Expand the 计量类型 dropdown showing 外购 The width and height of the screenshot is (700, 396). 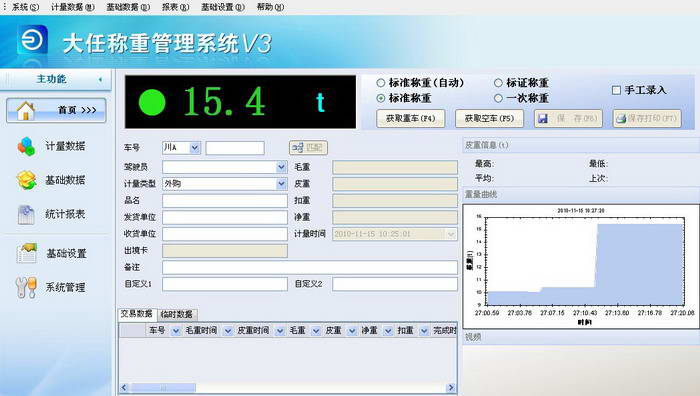[281, 183]
